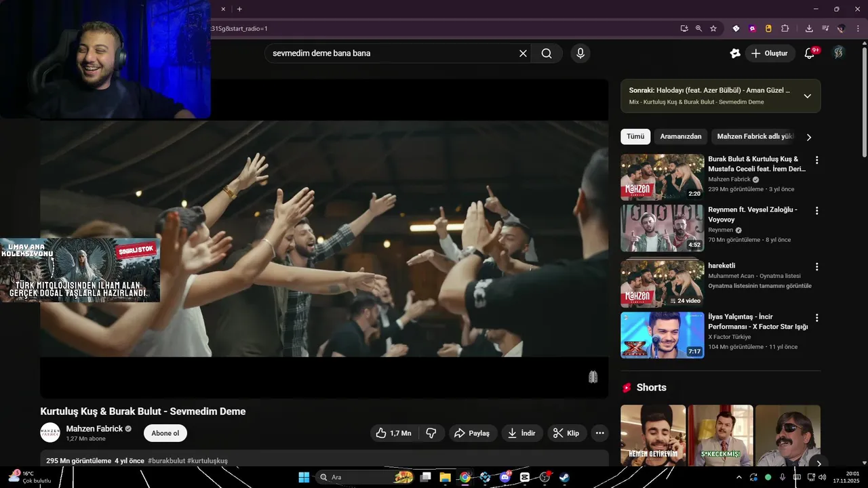Create a clip with Klip button
The height and width of the screenshot is (488, 868).
567,433
